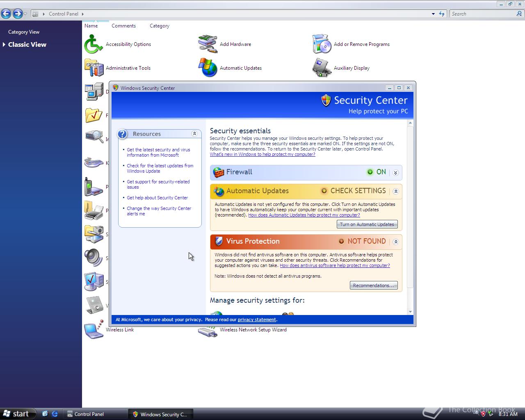The image size is (525, 420).
Task: Collapse the Virus Protection section
Action: [x=396, y=242]
